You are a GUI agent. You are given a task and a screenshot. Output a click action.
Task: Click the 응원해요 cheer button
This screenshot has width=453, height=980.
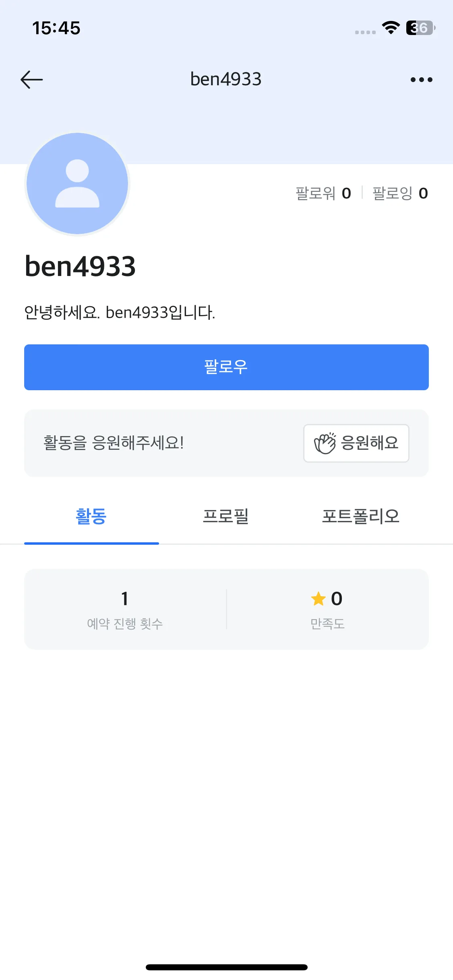[x=356, y=443]
